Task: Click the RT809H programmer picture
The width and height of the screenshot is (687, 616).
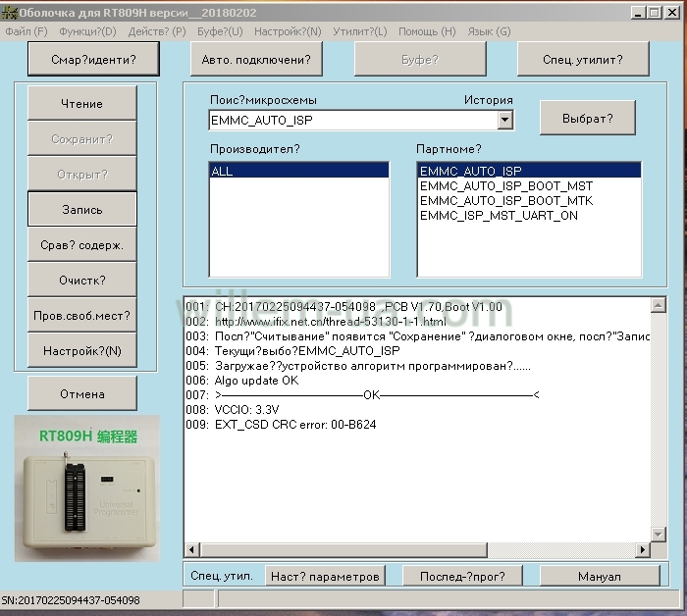Action: click(x=87, y=488)
